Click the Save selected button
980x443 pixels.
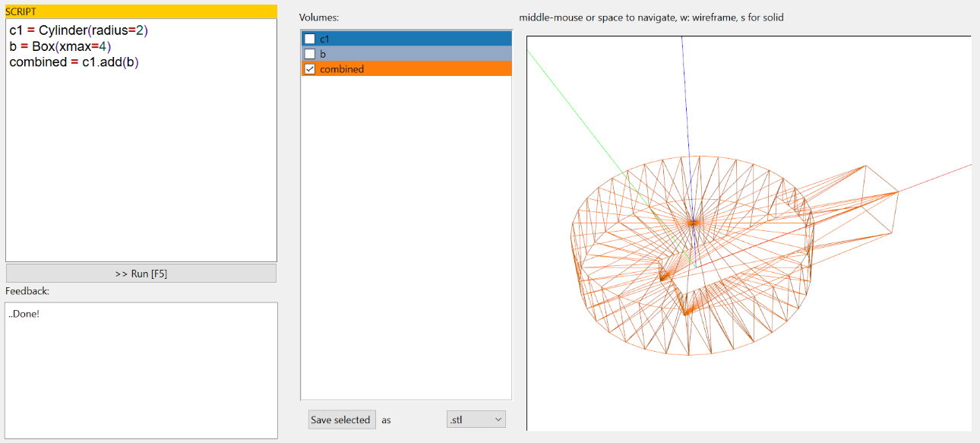pyautogui.click(x=341, y=419)
